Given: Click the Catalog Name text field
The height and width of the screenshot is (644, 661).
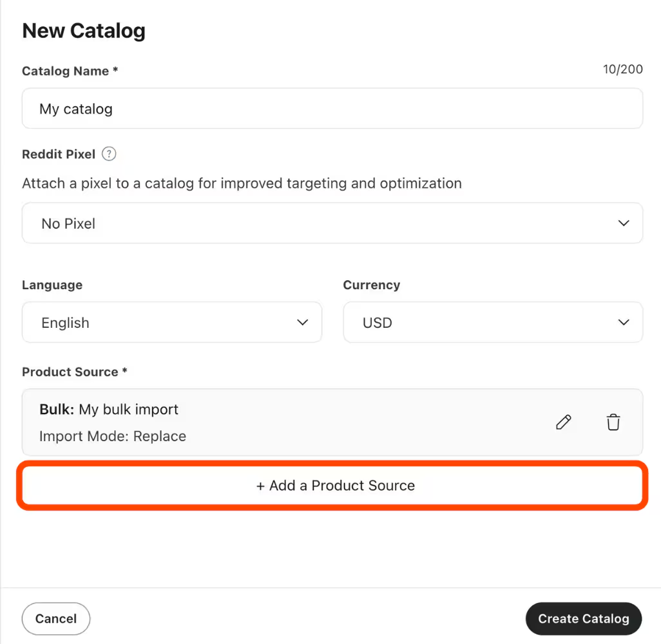Looking at the screenshot, I should tap(332, 109).
